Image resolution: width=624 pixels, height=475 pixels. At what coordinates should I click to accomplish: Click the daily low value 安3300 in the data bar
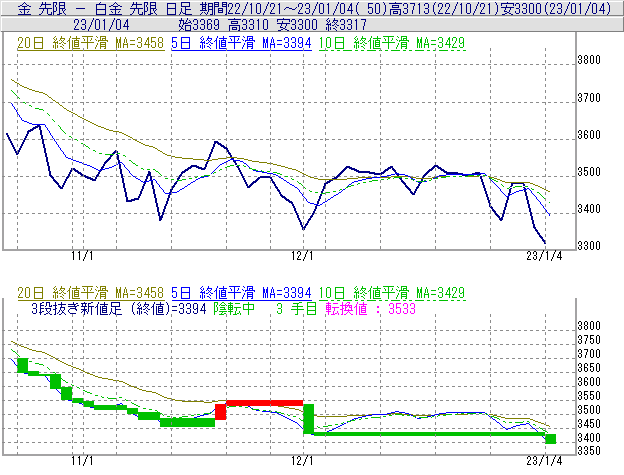coord(297,25)
